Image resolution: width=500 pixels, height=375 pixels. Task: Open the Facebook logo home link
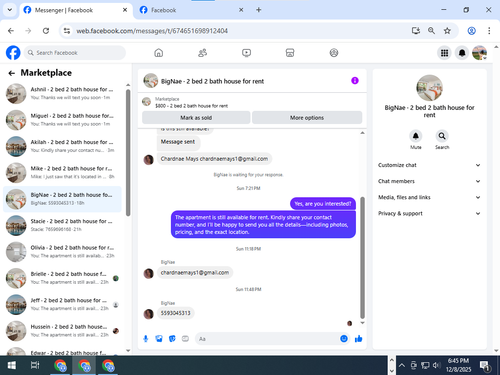coord(13,53)
